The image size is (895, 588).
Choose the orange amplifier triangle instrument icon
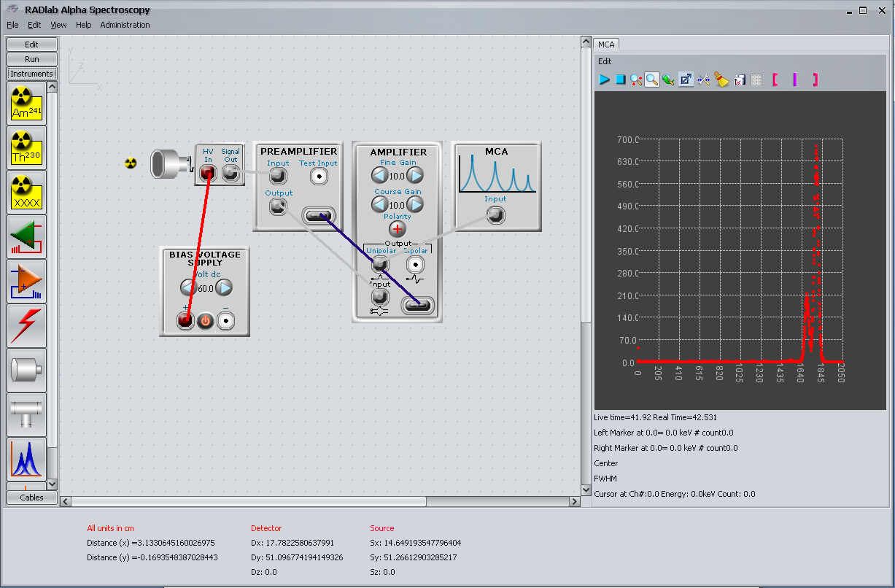click(27, 281)
